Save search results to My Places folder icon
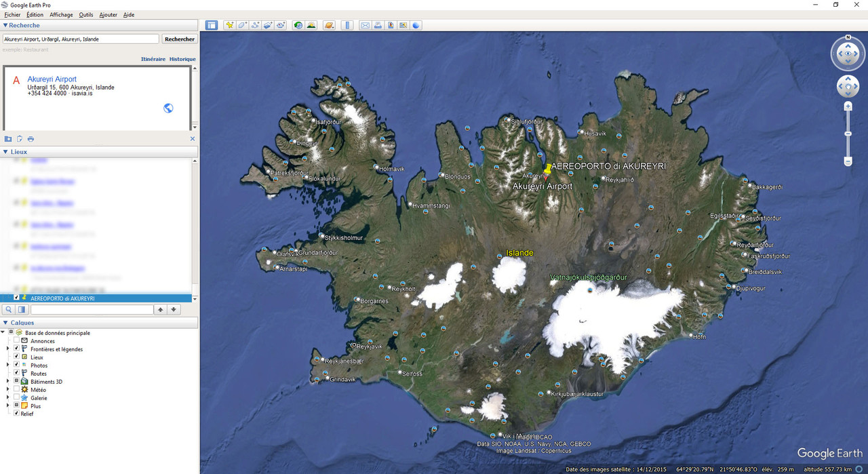868x474 pixels. [8, 138]
